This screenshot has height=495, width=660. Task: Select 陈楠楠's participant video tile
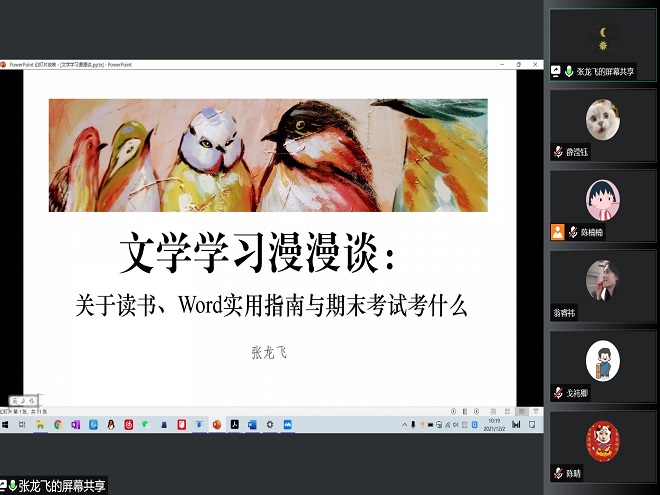(602, 205)
